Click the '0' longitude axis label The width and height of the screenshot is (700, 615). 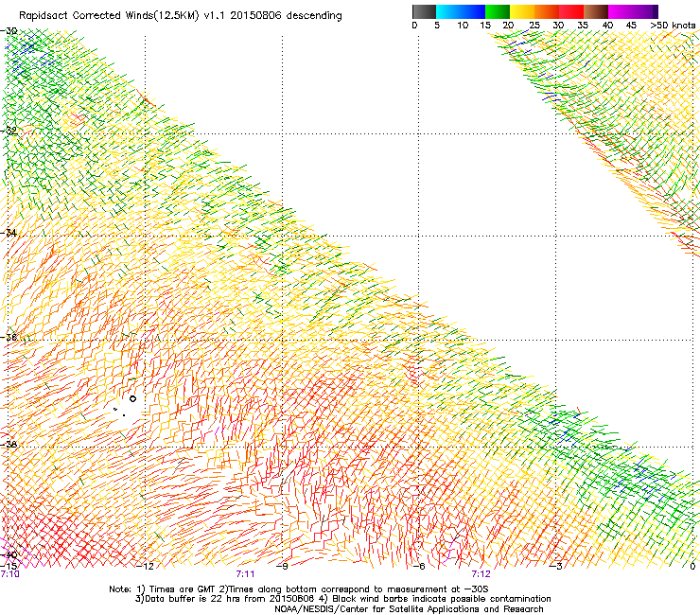[692, 567]
